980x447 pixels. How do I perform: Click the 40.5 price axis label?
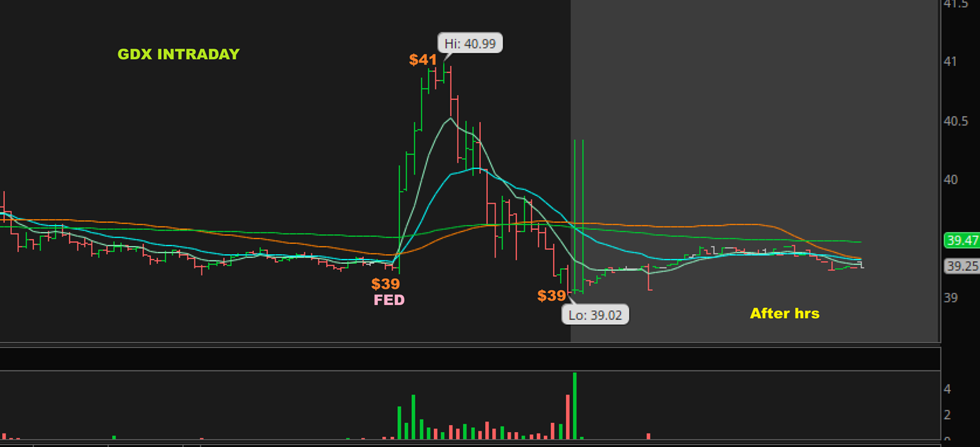click(x=956, y=121)
